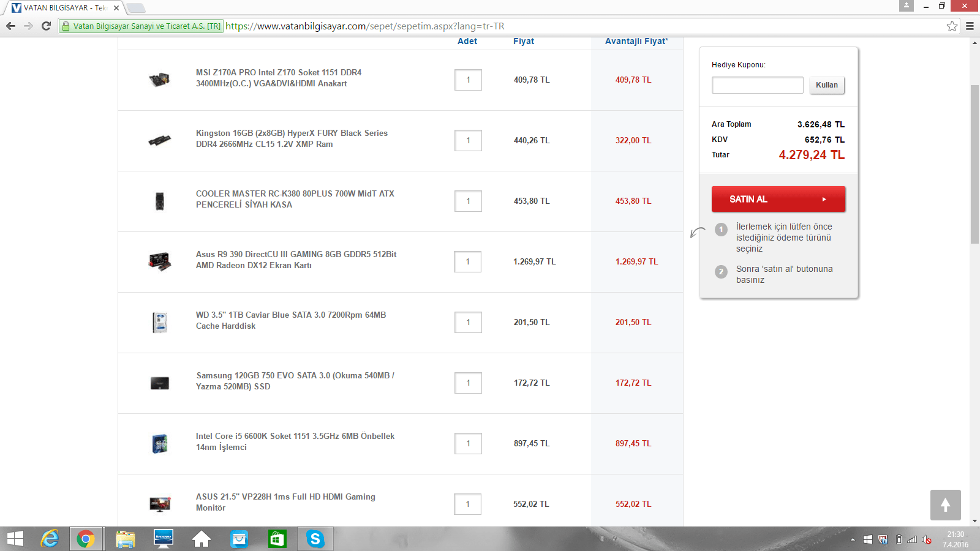This screenshot has width=980, height=551.
Task: Open File Explorer from the taskbar
Action: tap(125, 539)
